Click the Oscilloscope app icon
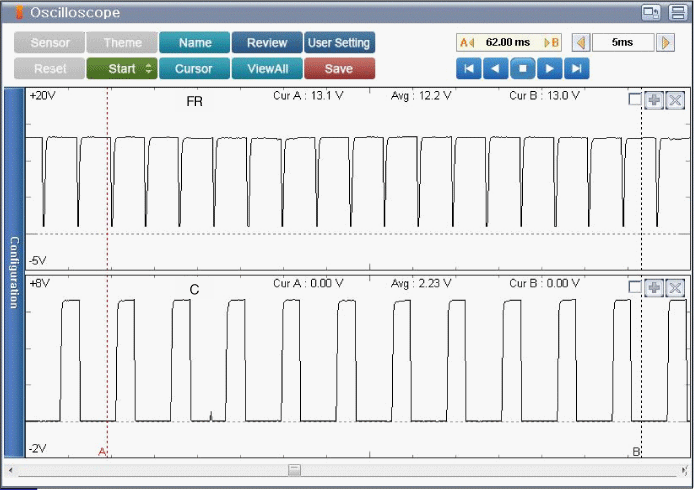 tap(19, 12)
